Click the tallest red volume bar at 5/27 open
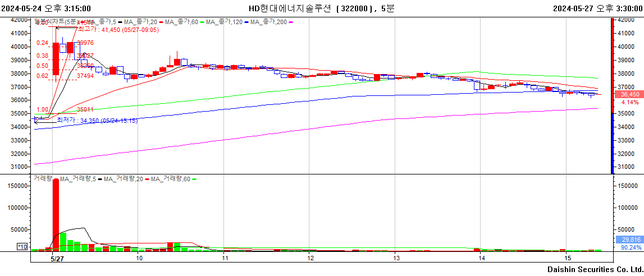 56,215
